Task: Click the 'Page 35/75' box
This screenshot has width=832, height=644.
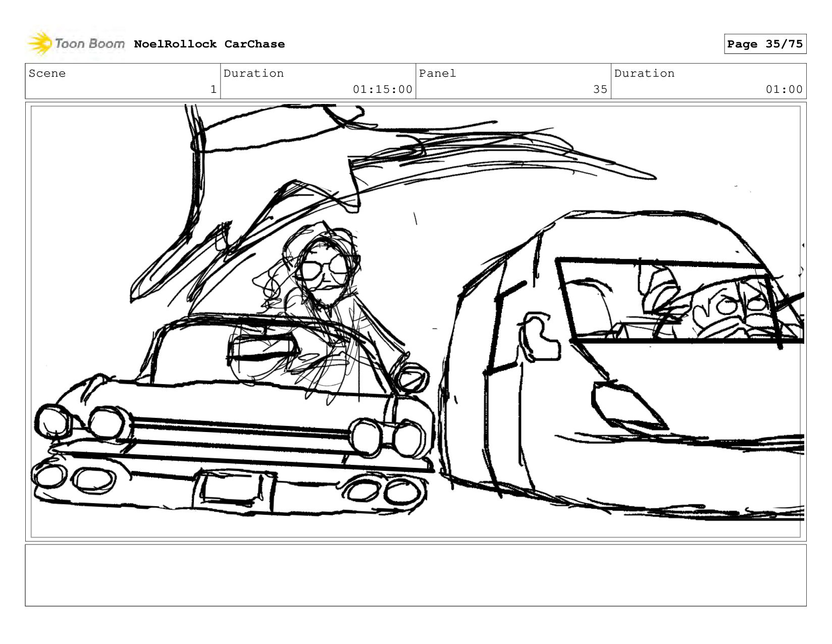Action: coord(765,44)
